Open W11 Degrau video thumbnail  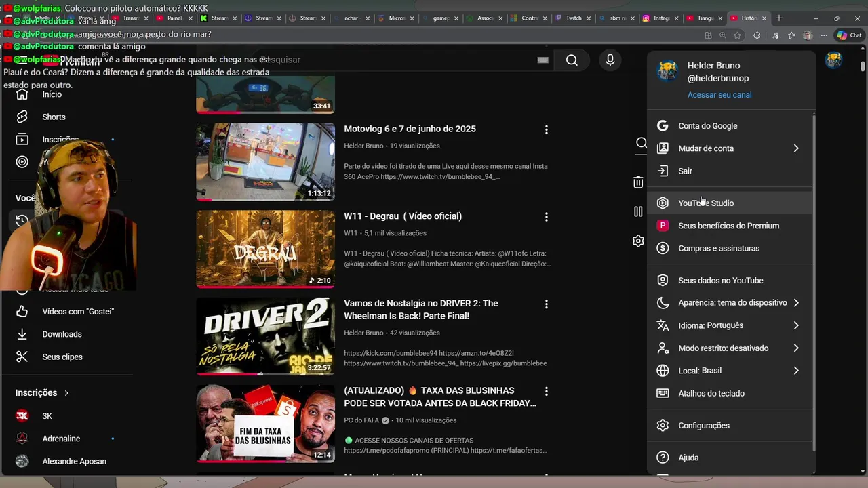click(x=265, y=249)
